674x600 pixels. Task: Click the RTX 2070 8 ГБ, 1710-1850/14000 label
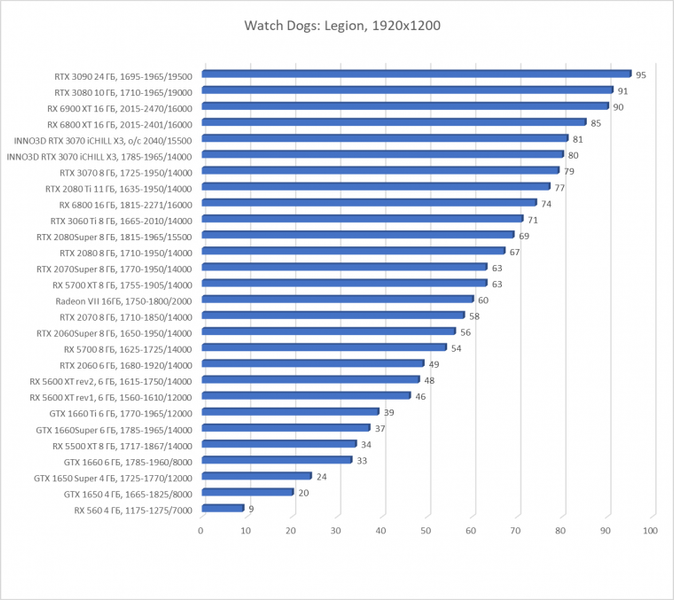pos(126,318)
